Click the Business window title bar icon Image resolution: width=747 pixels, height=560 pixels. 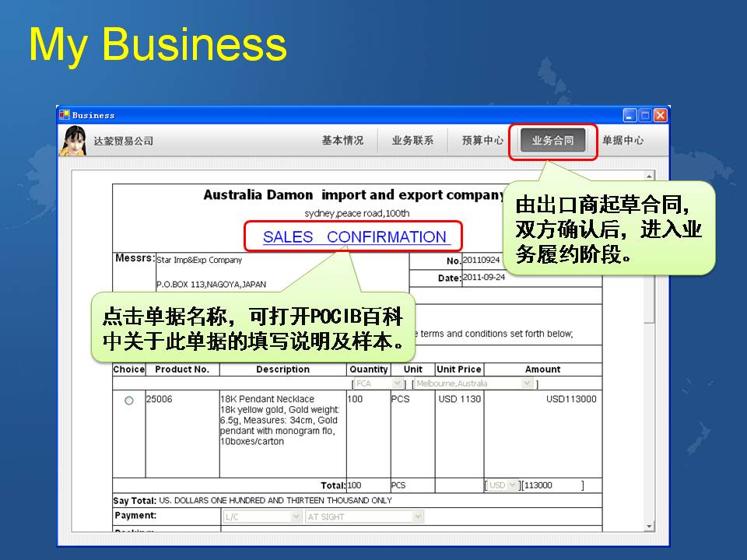(64, 115)
